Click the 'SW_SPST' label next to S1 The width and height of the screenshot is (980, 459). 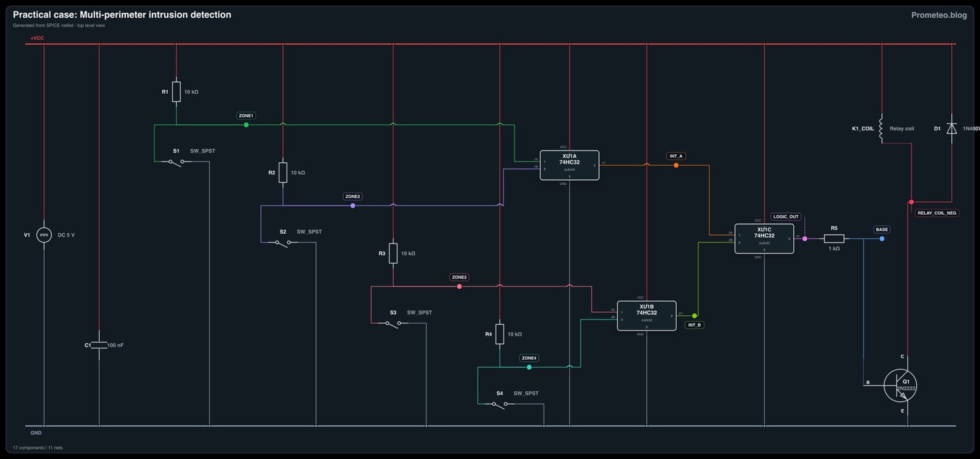click(x=203, y=151)
